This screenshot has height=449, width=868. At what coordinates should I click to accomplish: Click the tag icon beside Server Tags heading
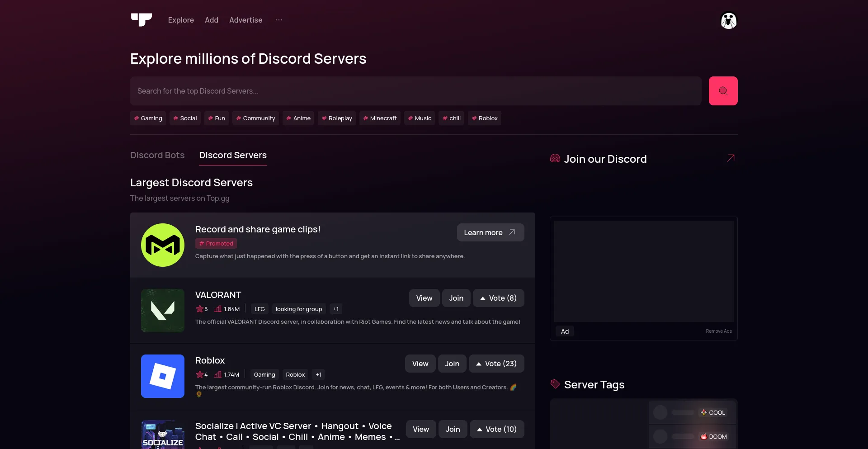555,384
